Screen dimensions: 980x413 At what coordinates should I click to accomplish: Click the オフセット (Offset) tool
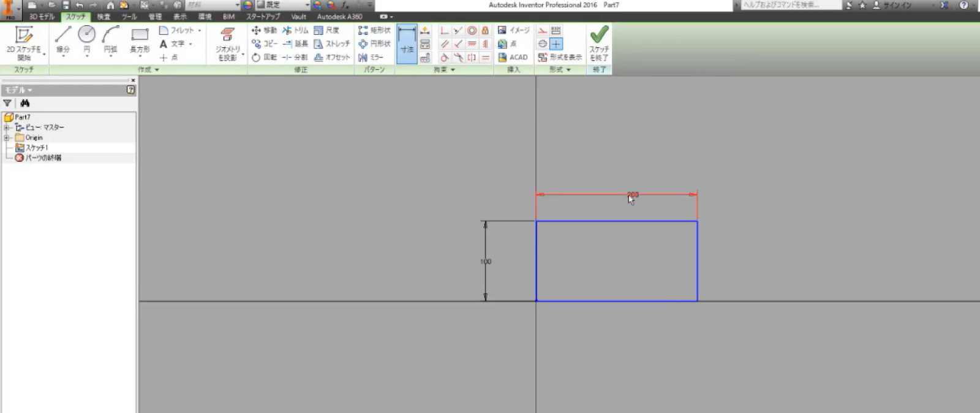(x=332, y=57)
